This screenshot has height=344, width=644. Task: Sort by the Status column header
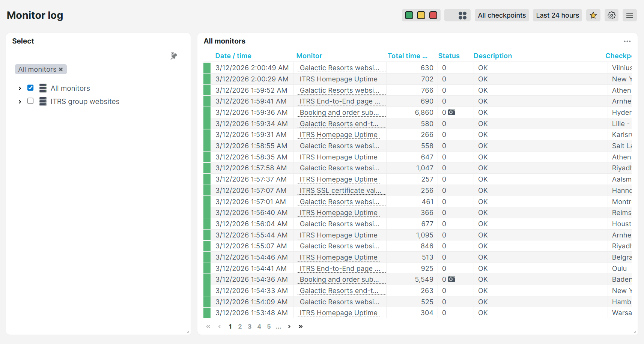click(449, 56)
